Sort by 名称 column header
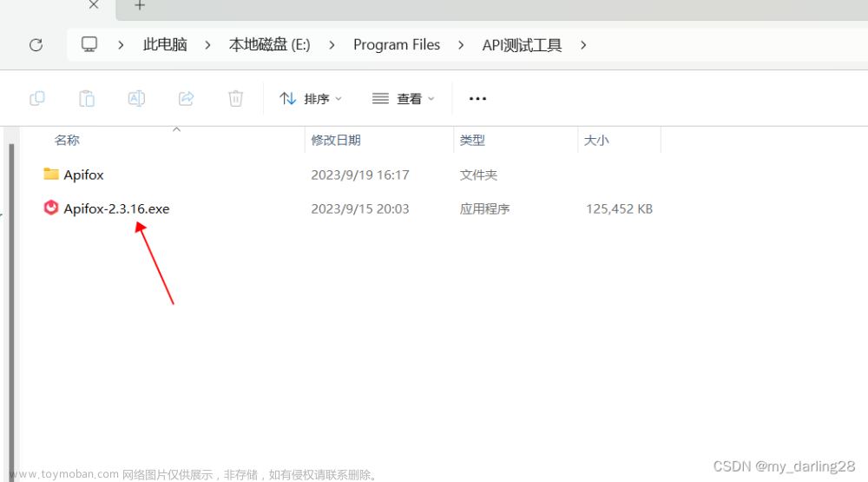This screenshot has height=482, width=868. (x=67, y=140)
